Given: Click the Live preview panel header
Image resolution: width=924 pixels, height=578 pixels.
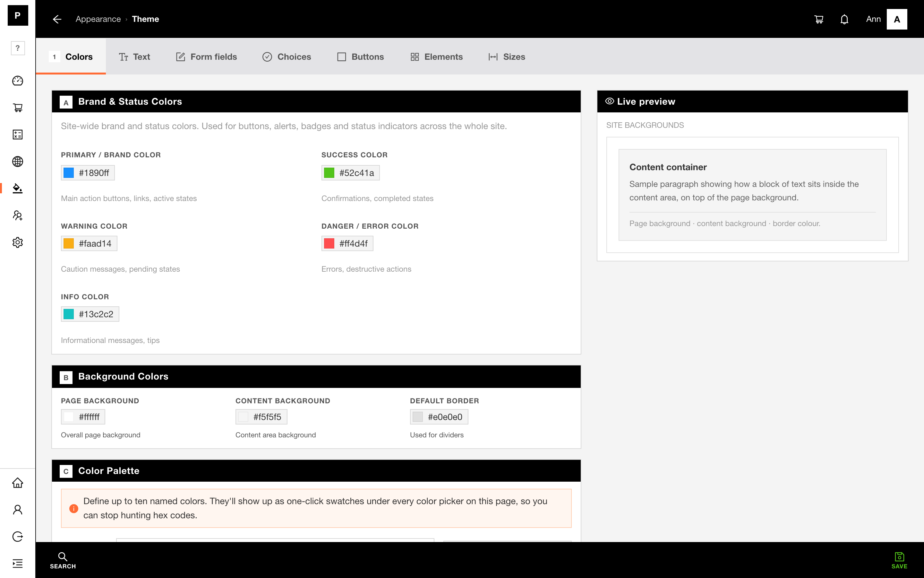Looking at the screenshot, I should (752, 102).
